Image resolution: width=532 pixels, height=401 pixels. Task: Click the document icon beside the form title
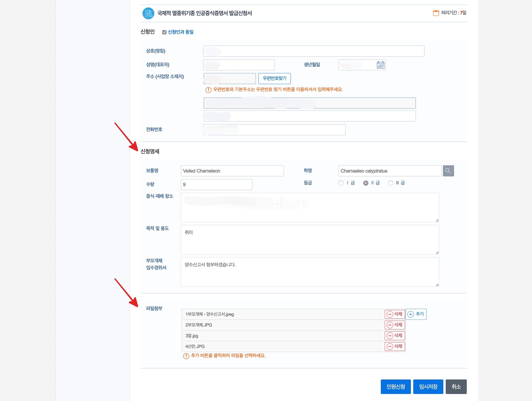pos(148,13)
